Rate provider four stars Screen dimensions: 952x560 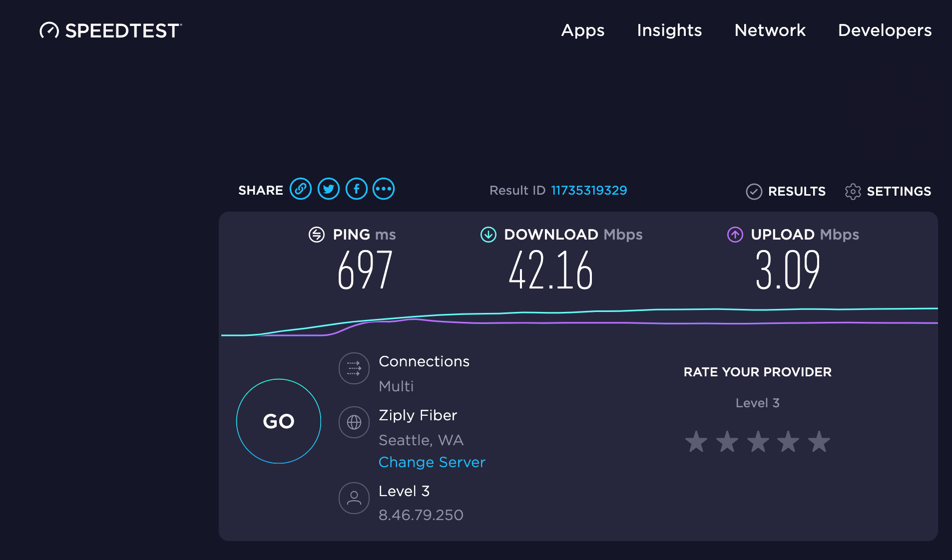(x=789, y=442)
